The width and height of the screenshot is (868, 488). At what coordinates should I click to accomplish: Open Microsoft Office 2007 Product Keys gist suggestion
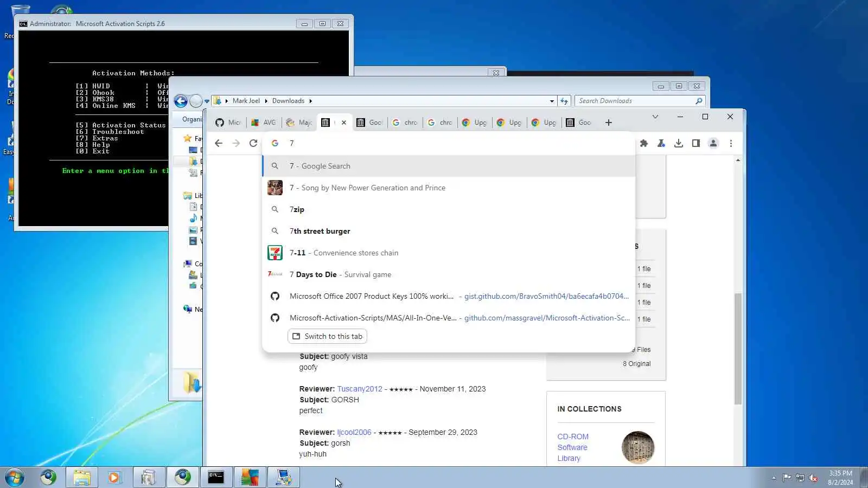449,296
